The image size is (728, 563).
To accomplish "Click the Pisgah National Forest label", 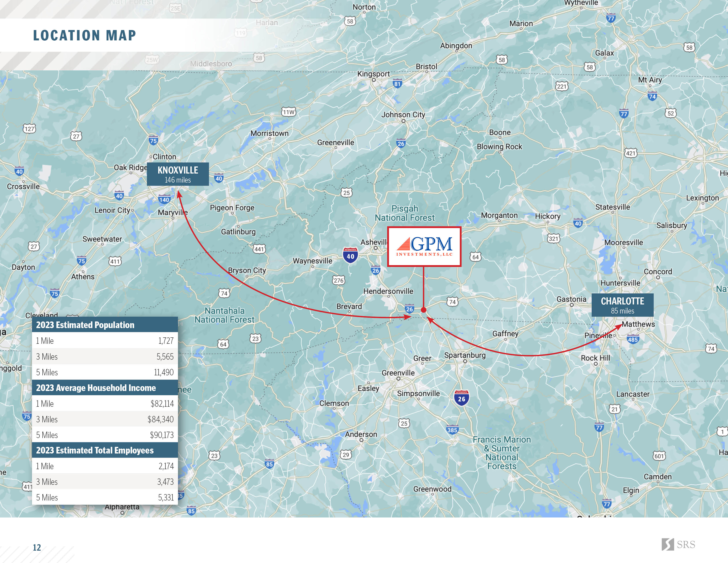I will 405,213.
